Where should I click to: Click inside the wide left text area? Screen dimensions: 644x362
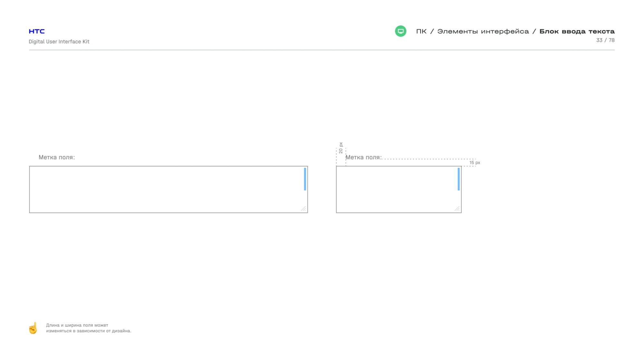pos(168,189)
